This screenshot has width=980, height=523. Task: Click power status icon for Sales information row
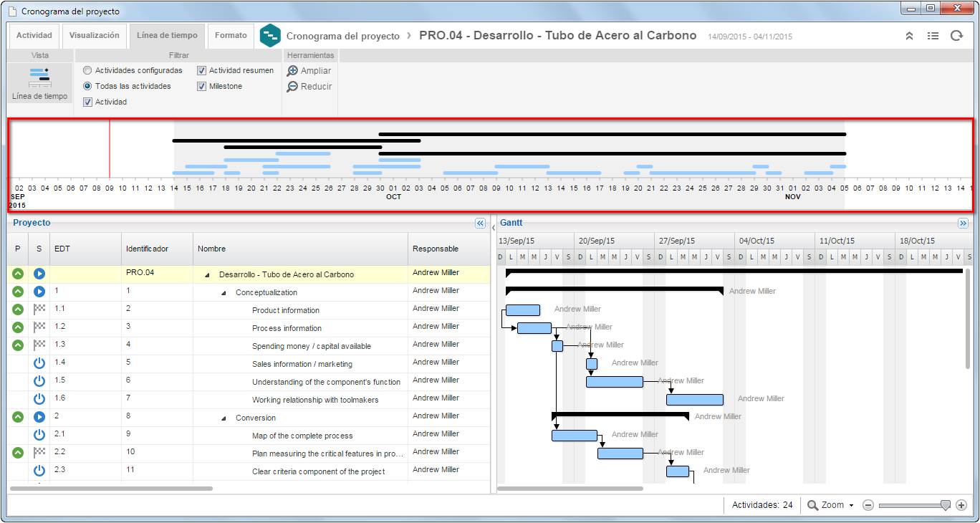(x=39, y=363)
